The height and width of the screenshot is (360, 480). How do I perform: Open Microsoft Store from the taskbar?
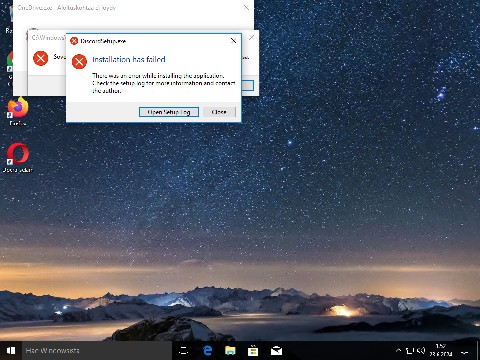[x=253, y=351]
